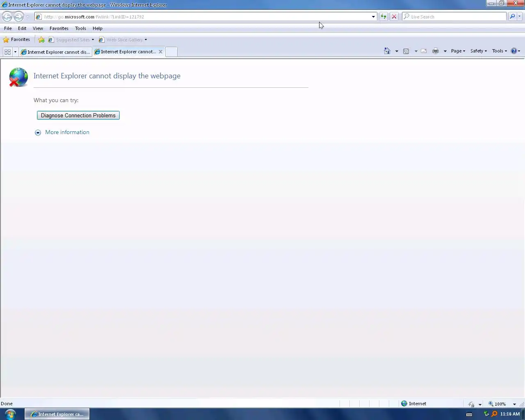525x420 pixels.
Task: Click the green safely-remove tray icon
Action: pyautogui.click(x=486, y=414)
